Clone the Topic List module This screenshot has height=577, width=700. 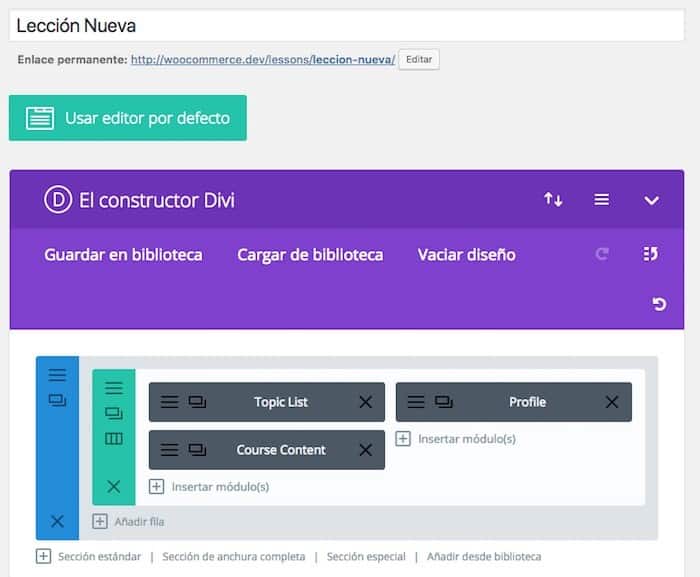[197, 402]
